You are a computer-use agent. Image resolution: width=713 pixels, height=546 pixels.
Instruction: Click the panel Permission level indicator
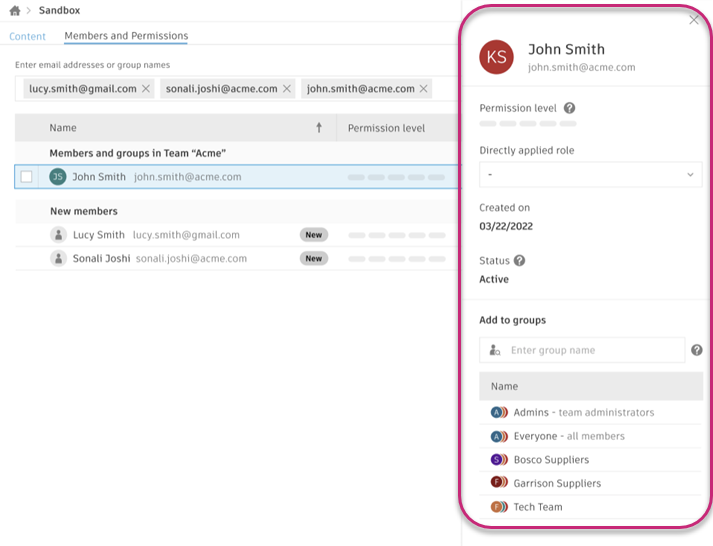point(528,123)
